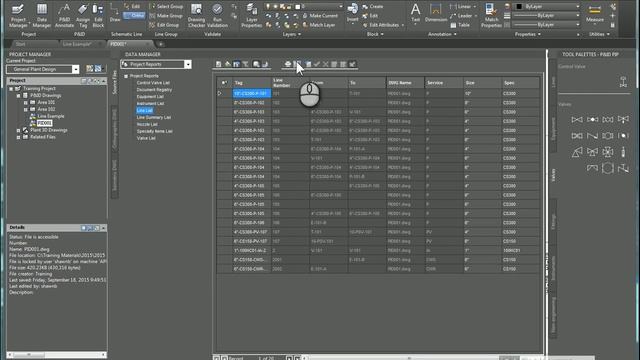Expand the Area 101 folder

click(x=26, y=102)
